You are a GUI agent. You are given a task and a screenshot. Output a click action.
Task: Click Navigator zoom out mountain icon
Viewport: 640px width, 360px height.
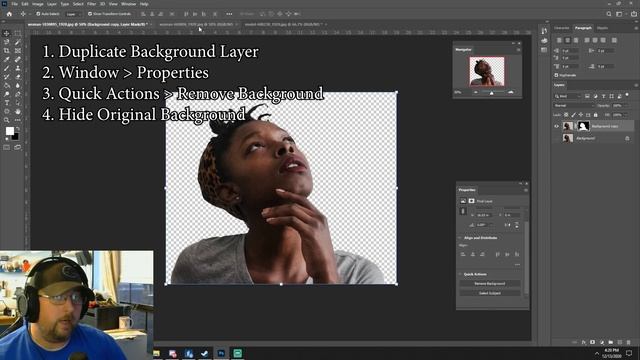476,93
